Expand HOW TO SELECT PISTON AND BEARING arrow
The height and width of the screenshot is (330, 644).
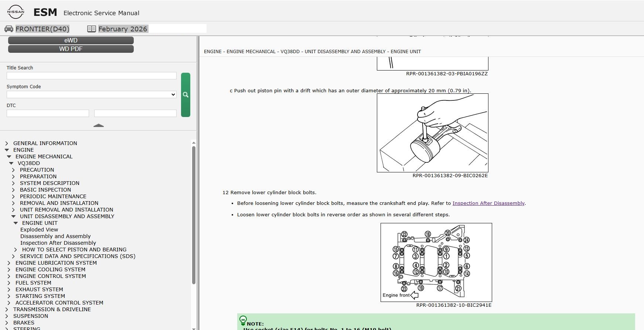click(x=16, y=250)
